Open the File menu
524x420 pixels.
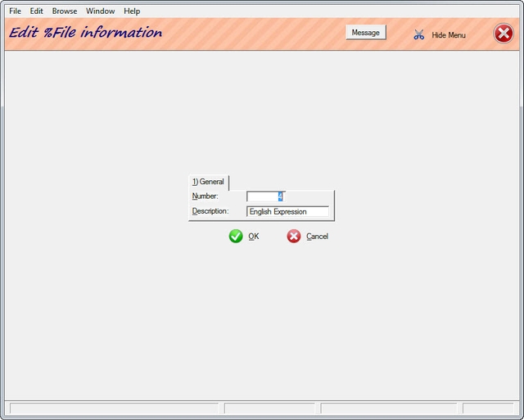15,11
